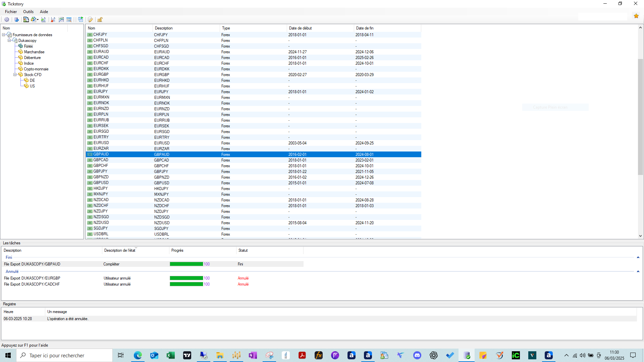The image size is (644, 362).
Task: Click the CADCHF export progress bar
Action: (x=186, y=284)
